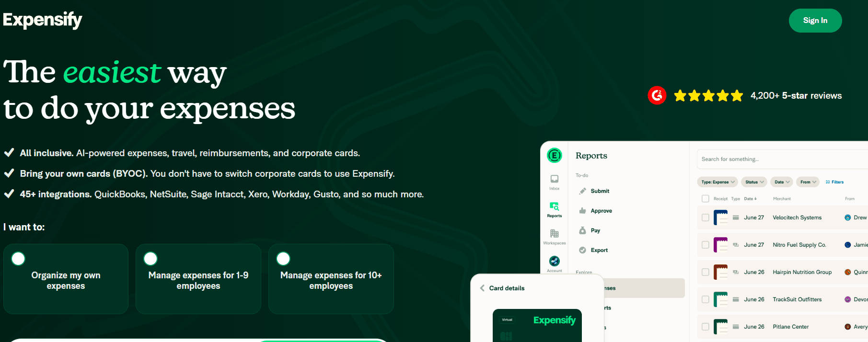Viewport: 868px width, 342px height.
Task: Check the Pitlane Center row checkbox
Action: [706, 327]
